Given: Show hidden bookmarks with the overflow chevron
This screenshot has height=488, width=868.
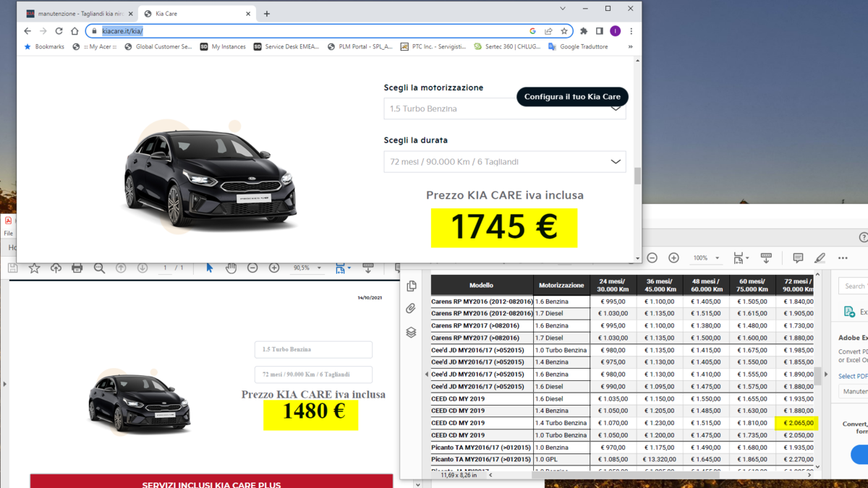Looking at the screenshot, I should point(630,47).
